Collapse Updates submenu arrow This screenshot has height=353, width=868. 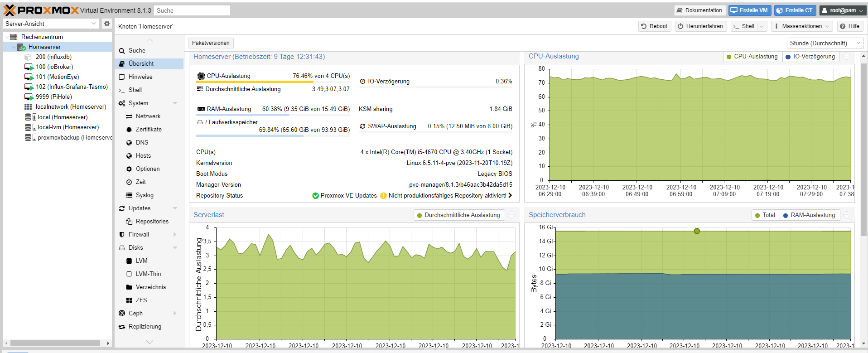pos(175,208)
